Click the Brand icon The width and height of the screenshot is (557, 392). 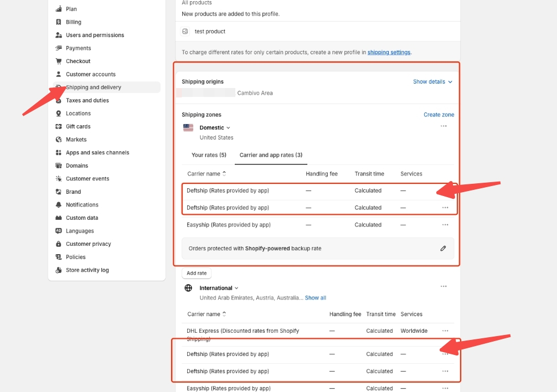coord(59,192)
